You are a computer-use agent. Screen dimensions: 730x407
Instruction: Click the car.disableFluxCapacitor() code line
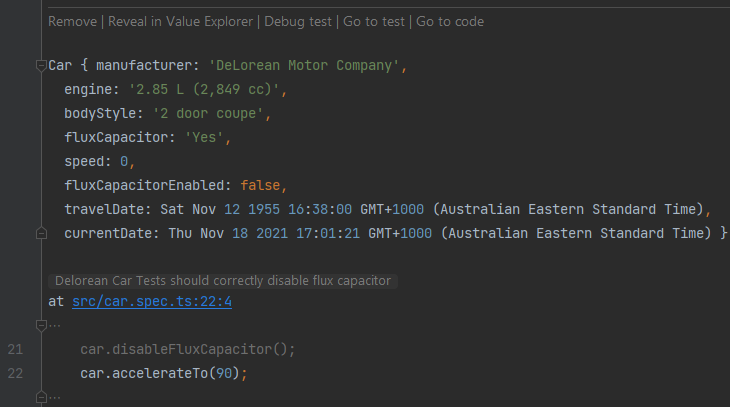pos(188,349)
